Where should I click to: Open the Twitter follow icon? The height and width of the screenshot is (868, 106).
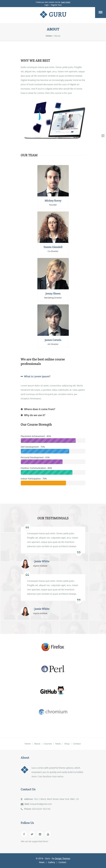click(x=32, y=834)
